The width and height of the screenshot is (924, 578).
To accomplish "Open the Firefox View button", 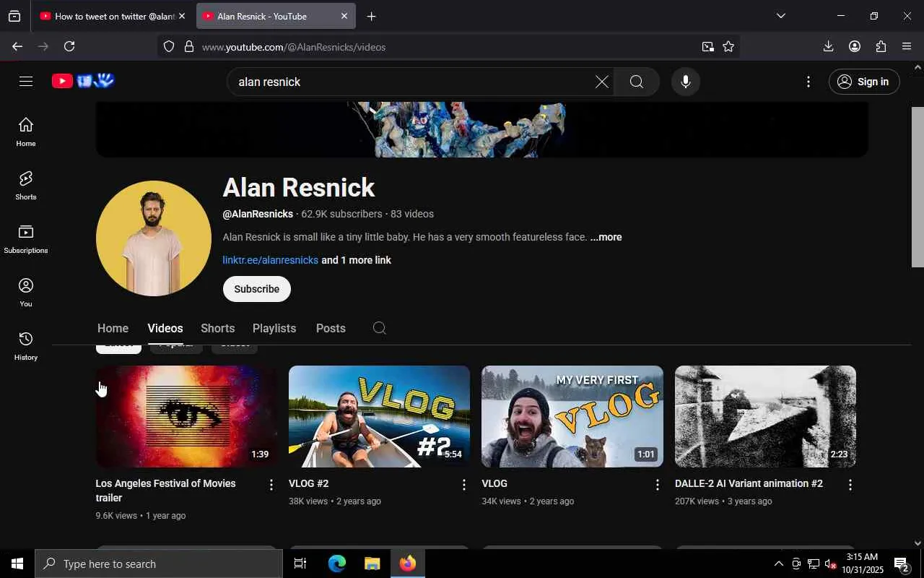I will [x=14, y=16].
